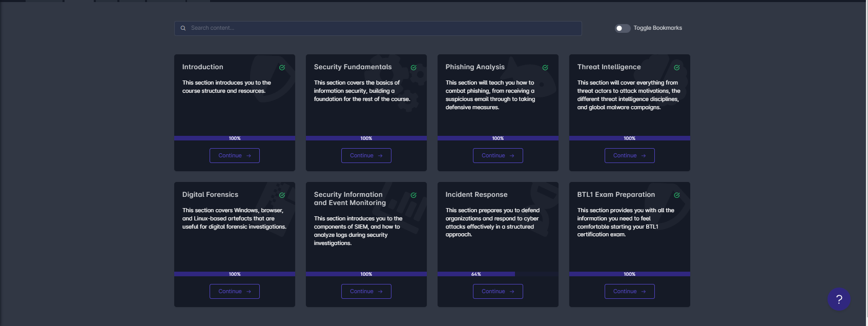Image resolution: width=868 pixels, height=326 pixels.
Task: Click Digital Forensics completed checkmark icon
Action: coord(282,195)
